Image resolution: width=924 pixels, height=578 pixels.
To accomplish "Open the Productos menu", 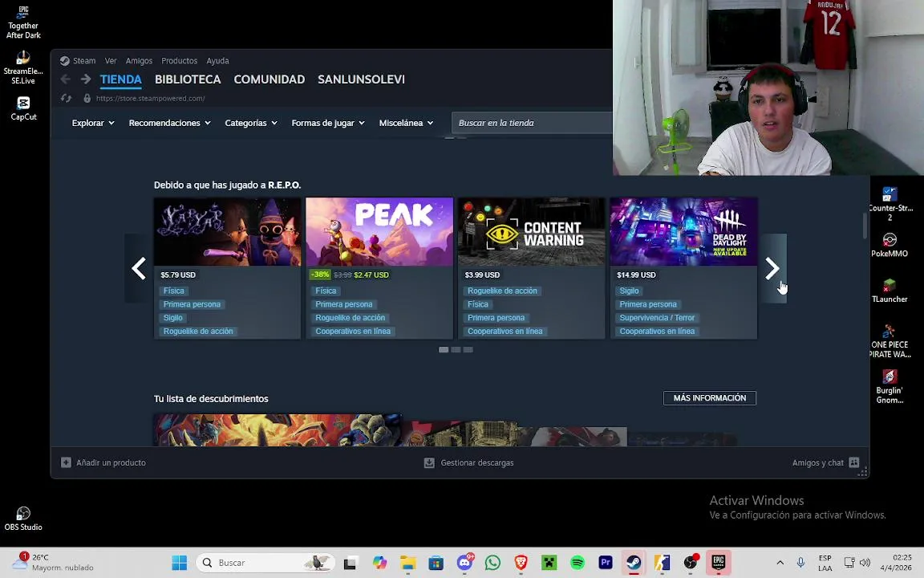I will coord(179,61).
